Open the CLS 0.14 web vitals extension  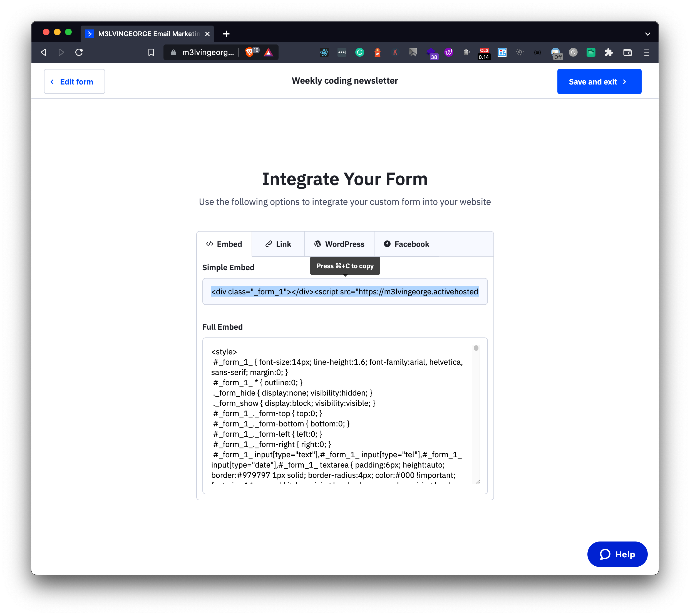click(484, 53)
